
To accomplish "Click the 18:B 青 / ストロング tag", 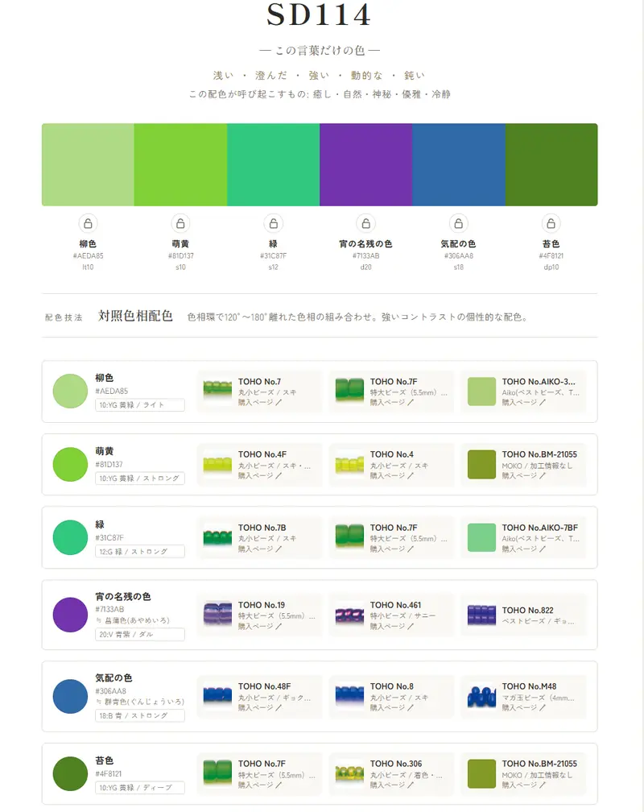I will tap(140, 715).
